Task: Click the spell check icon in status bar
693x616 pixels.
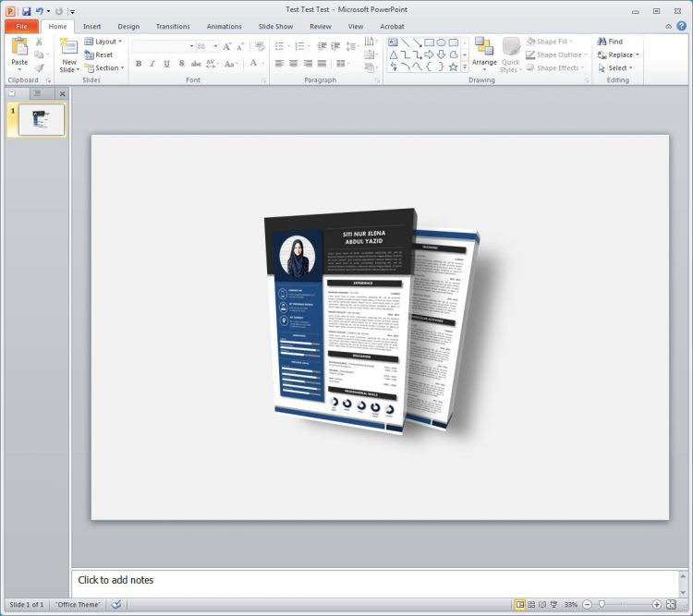Action: tap(116, 605)
